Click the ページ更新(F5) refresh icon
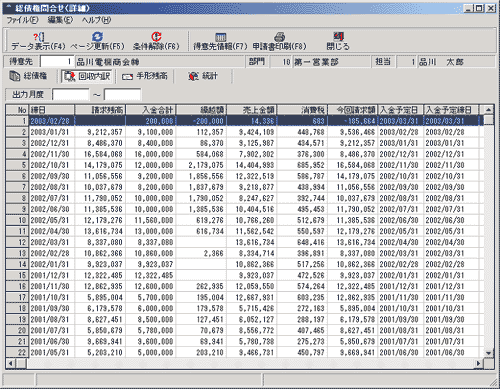Screen dimensions: 500x389 pos(97,36)
